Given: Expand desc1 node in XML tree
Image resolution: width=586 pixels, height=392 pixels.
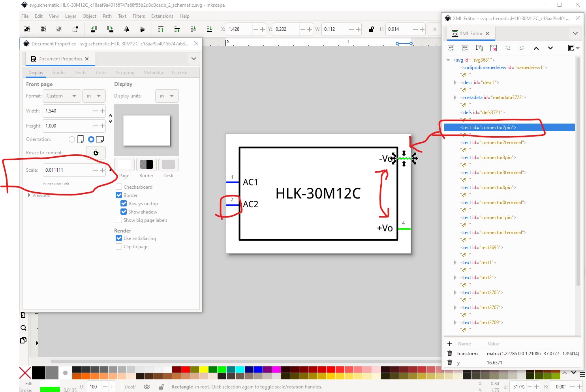Looking at the screenshot, I should 455,83.
